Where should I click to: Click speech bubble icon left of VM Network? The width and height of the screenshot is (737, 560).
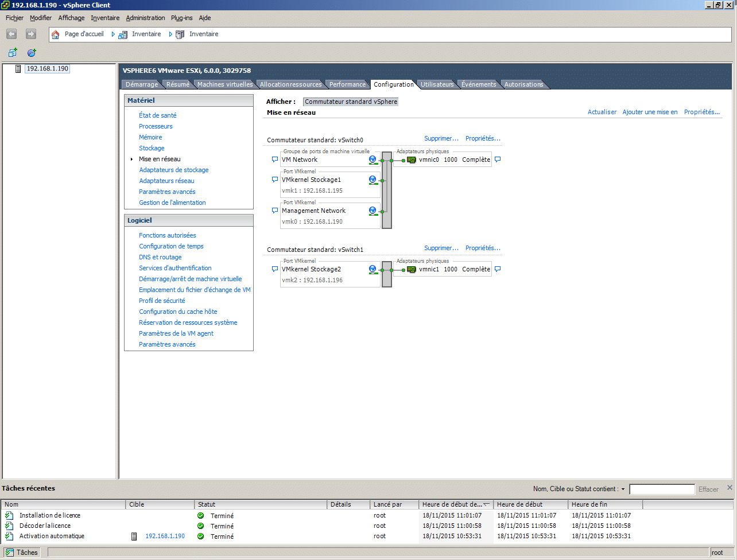click(275, 160)
